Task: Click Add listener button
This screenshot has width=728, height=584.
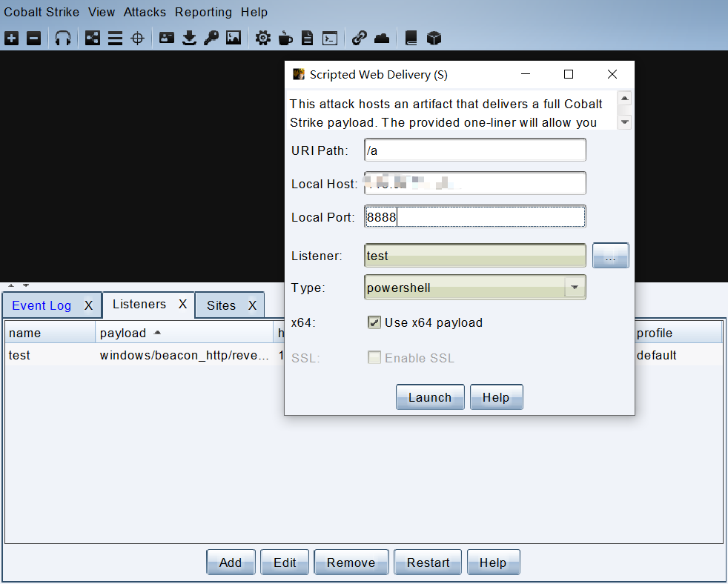Action: pyautogui.click(x=231, y=563)
